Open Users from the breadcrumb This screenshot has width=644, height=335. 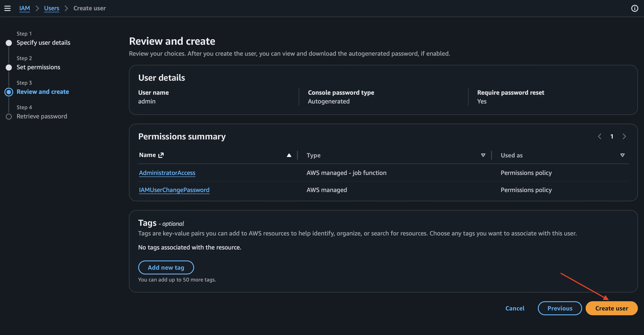(x=52, y=8)
